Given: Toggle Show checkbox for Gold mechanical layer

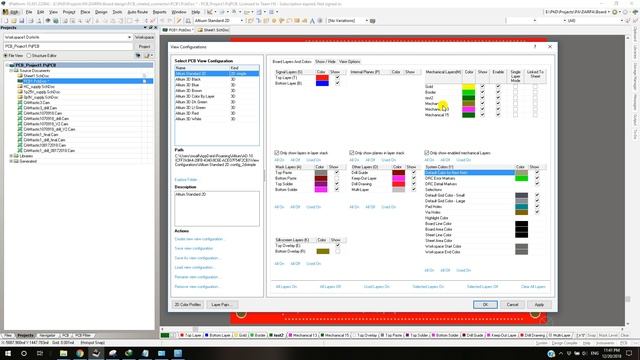Looking at the screenshot, I should [482, 87].
